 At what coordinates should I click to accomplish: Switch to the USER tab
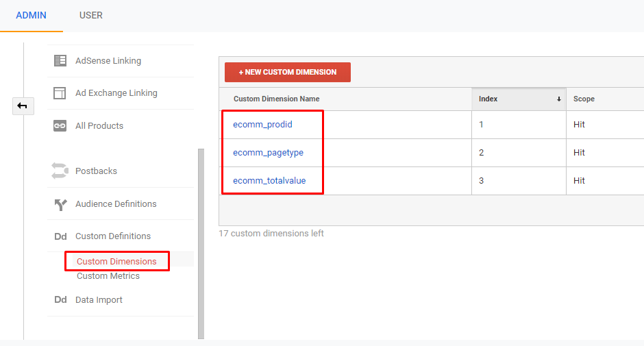tap(90, 15)
